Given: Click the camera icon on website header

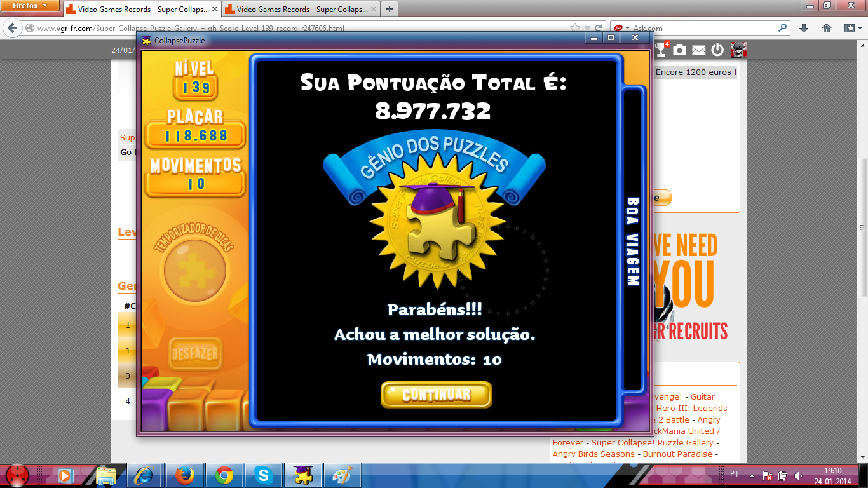Looking at the screenshot, I should click(680, 50).
